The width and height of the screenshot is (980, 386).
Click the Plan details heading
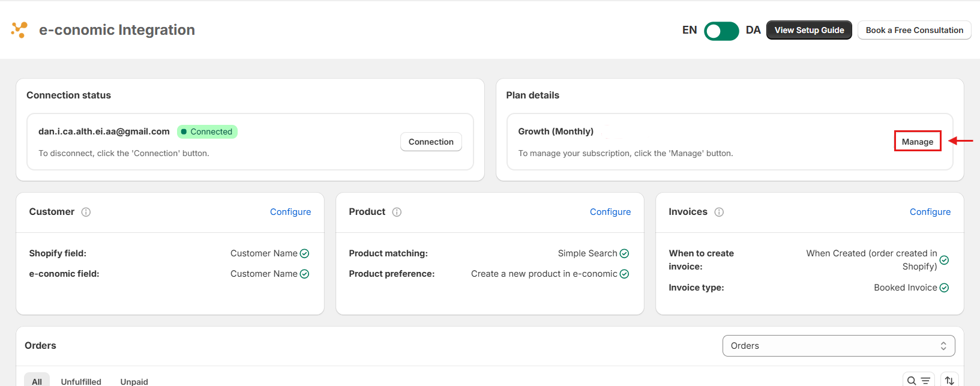[532, 95]
